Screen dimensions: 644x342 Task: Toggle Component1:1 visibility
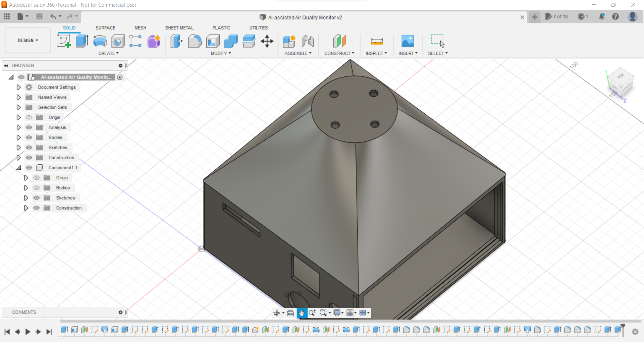pos(29,168)
